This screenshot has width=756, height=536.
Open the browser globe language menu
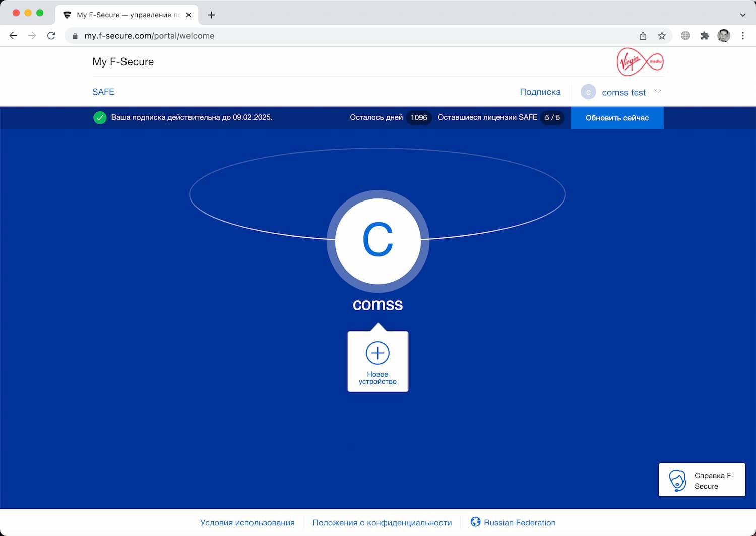coord(685,36)
